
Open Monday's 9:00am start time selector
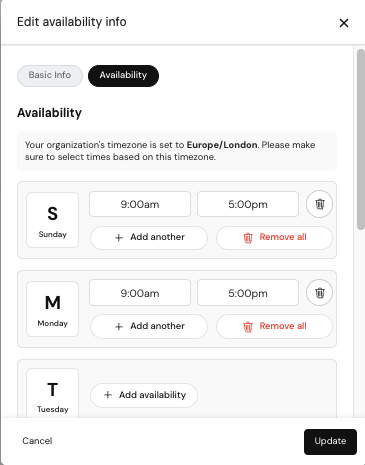[140, 293]
